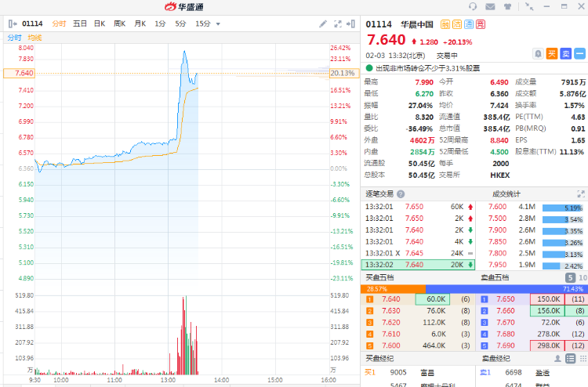Click the stock code 01114 in toolbar
The width and height of the screenshot is (588, 387).
click(32, 24)
